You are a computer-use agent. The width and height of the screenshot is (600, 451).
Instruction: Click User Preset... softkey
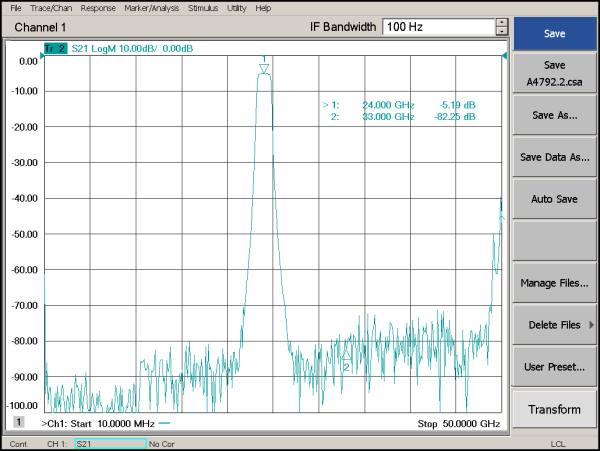tap(554, 367)
